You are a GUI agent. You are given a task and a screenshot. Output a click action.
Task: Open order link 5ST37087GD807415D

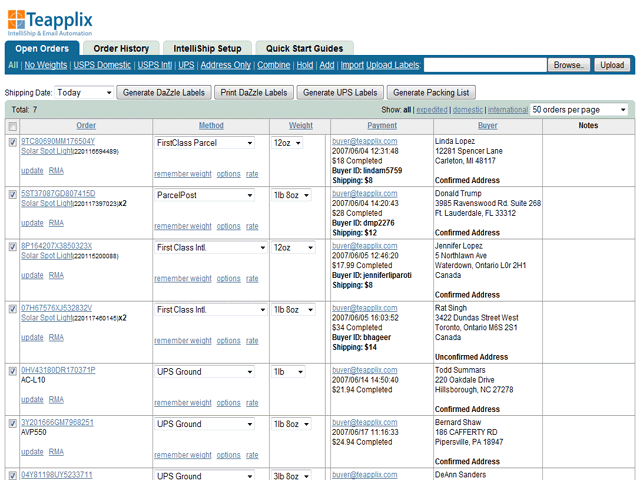tap(58, 194)
